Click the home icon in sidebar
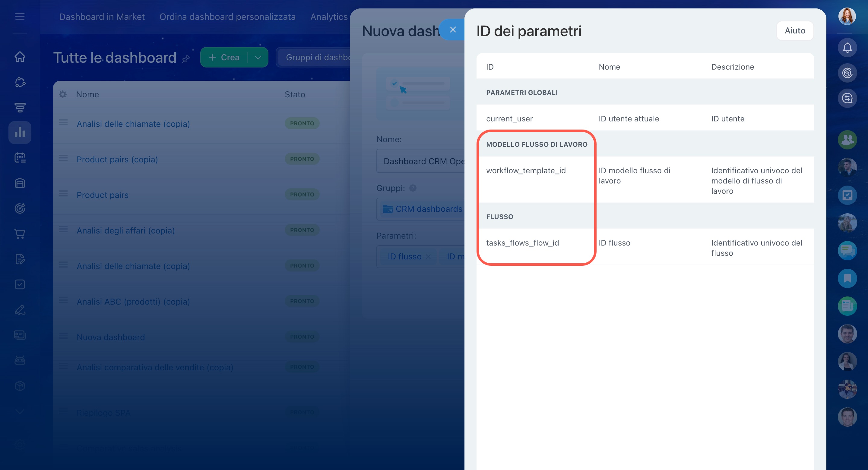The width and height of the screenshot is (868, 470). point(20,57)
